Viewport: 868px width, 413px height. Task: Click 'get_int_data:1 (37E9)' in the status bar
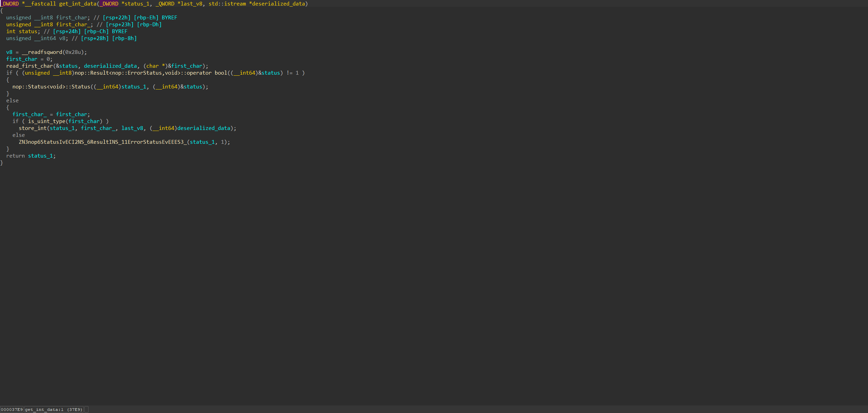54,410
